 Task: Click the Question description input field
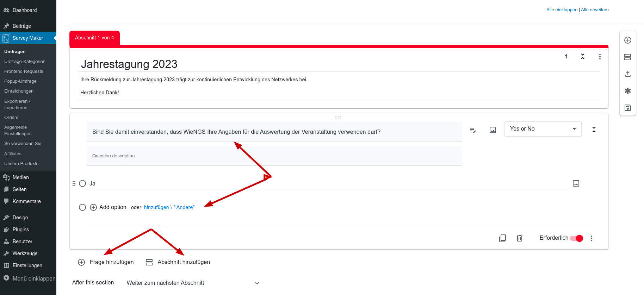[x=274, y=156]
